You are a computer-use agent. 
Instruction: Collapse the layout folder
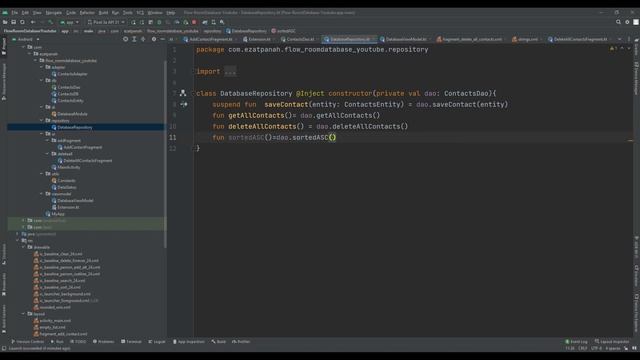point(24,314)
